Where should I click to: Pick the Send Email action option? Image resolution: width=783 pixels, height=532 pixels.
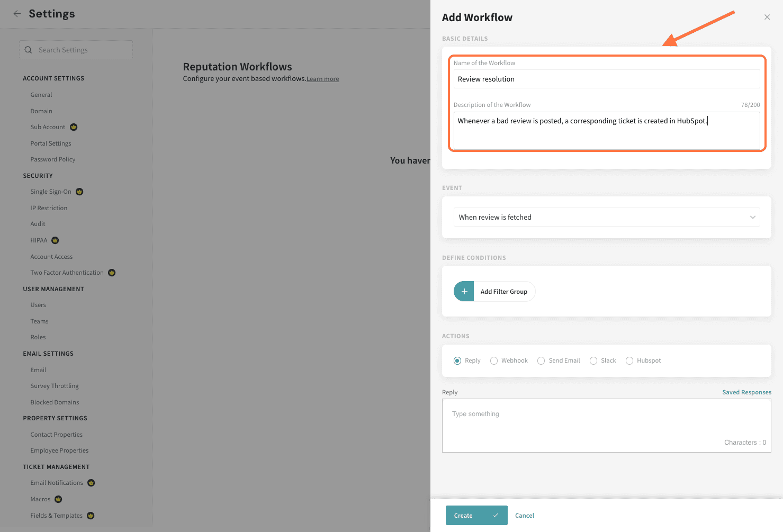coord(541,361)
